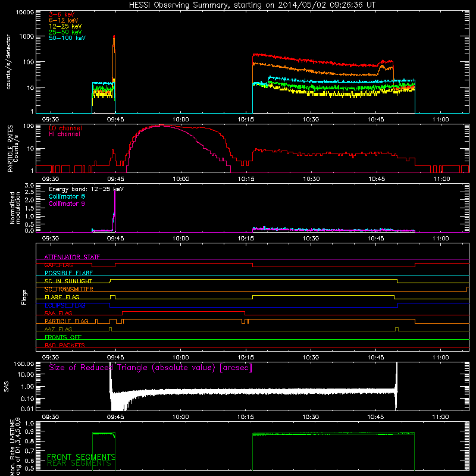Viewport: 476px width, 476px height.
Task: Click the HESSI Observing Summary title
Action: (x=252, y=5)
